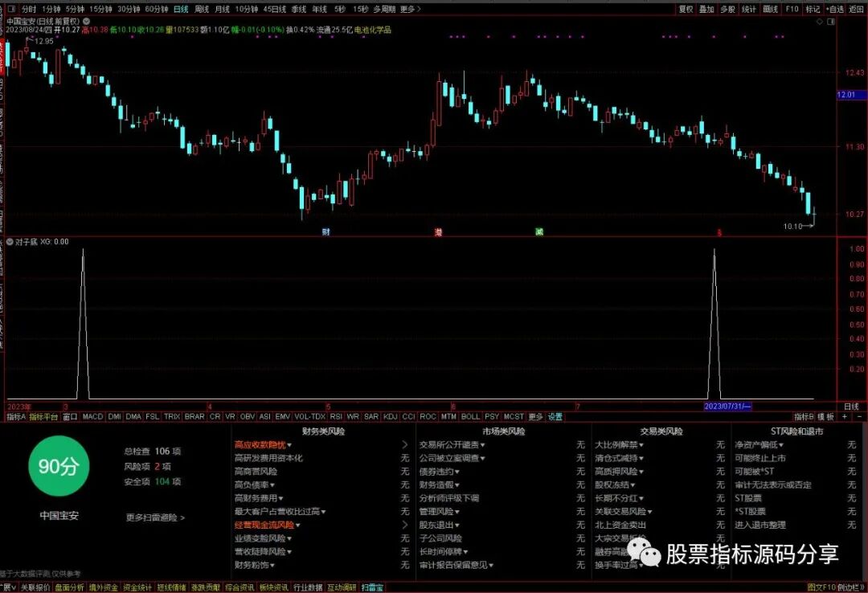The height and width of the screenshot is (593, 868).
Task: Click the 指标A label on indicator bar
Action: coord(16,416)
